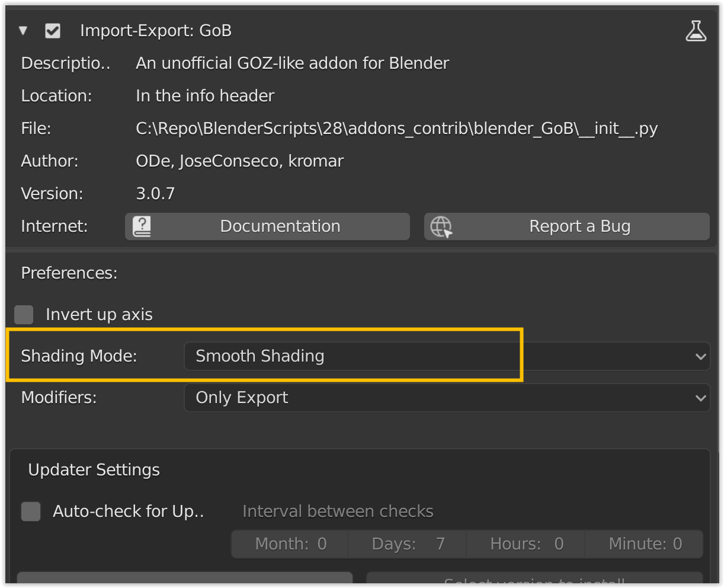Click the book icon on Documentation
The width and height of the screenshot is (724, 588).
(142, 226)
